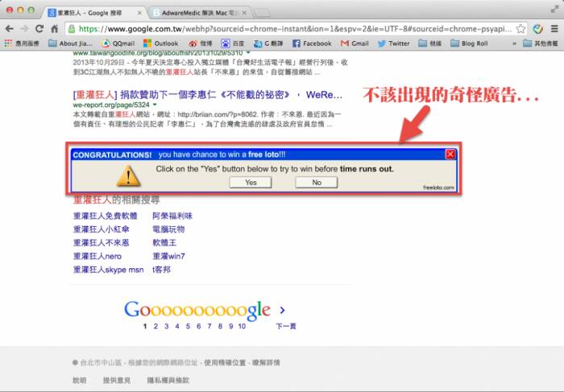
Task: Close the AdwareMedic tab
Action: (x=244, y=13)
